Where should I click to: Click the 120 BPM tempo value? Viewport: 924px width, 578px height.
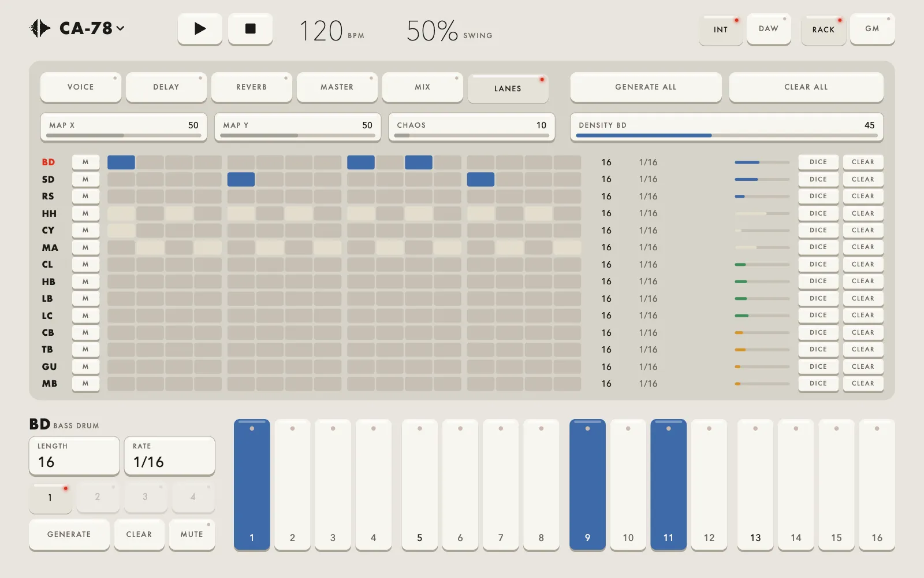322,31
